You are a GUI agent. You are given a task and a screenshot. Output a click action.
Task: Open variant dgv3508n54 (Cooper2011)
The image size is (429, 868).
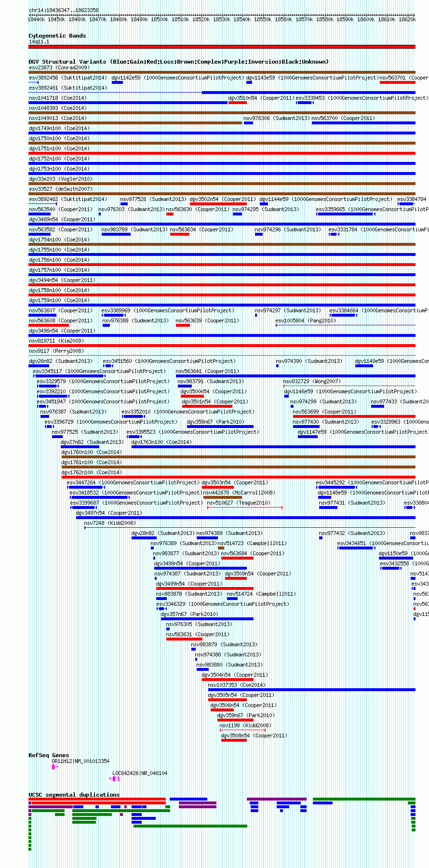pos(254,735)
